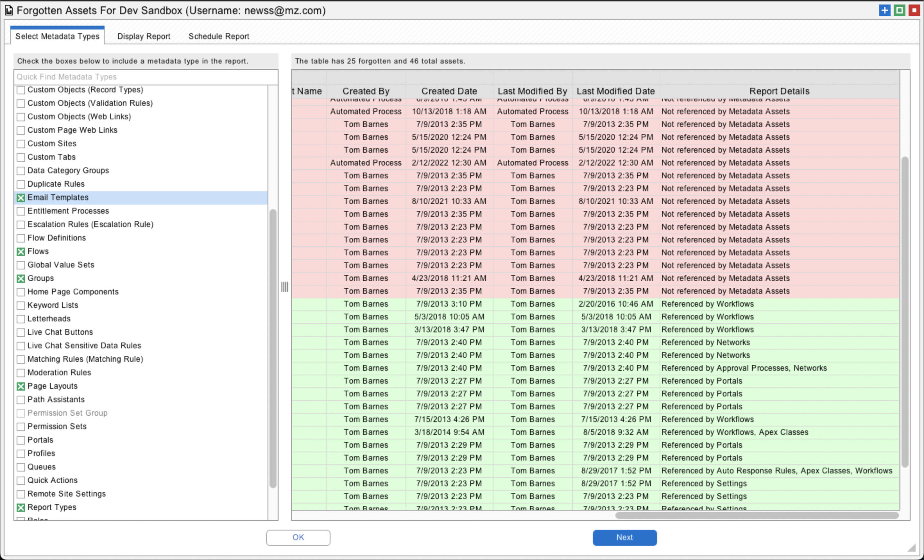This screenshot has height=560, width=924.
Task: Click the split pane divider grip handle
Action: [285, 287]
